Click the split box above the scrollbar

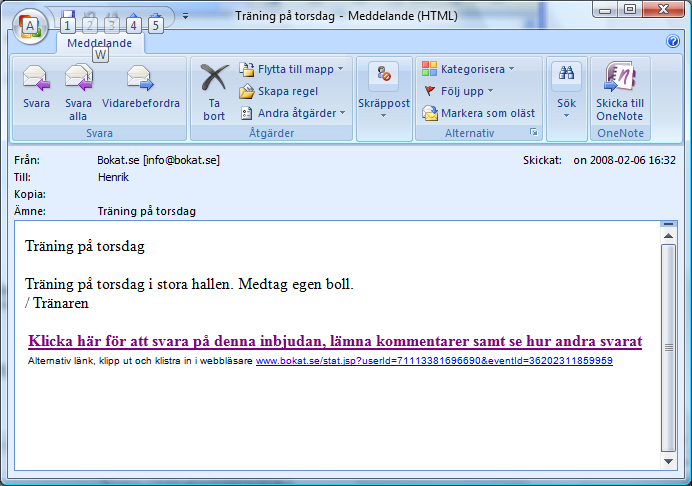(x=668, y=224)
